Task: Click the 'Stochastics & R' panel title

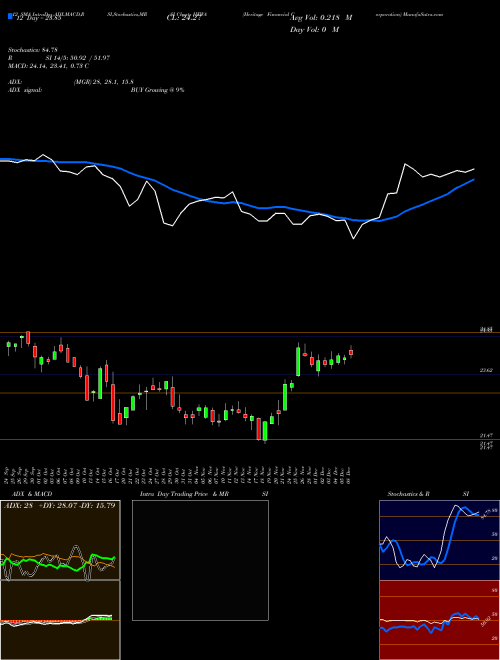Action: (x=408, y=494)
